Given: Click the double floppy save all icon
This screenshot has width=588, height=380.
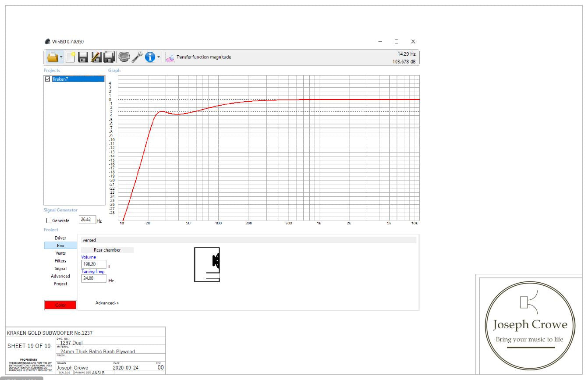Looking at the screenshot, I should pyautogui.click(x=109, y=57).
